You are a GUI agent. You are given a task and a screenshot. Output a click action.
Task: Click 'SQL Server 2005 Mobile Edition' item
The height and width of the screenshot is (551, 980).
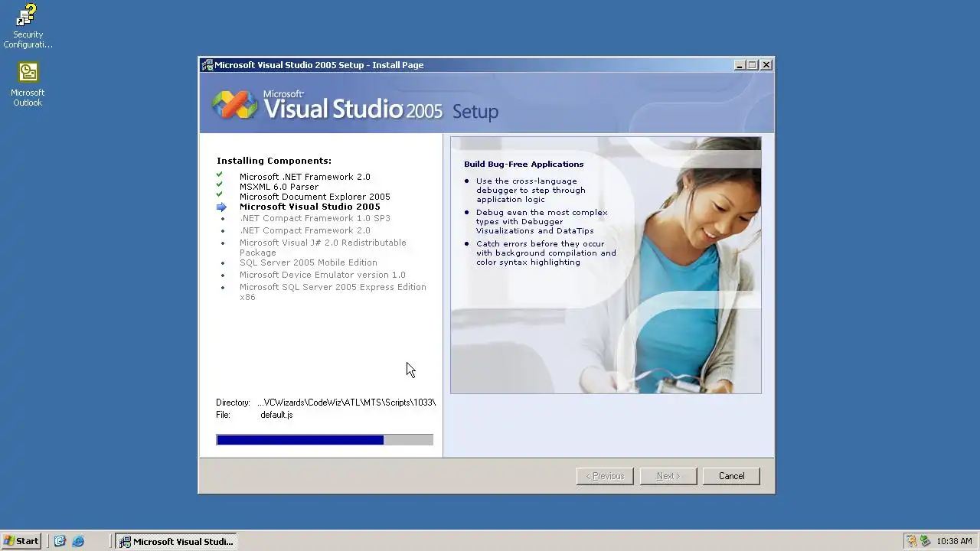[x=309, y=262]
